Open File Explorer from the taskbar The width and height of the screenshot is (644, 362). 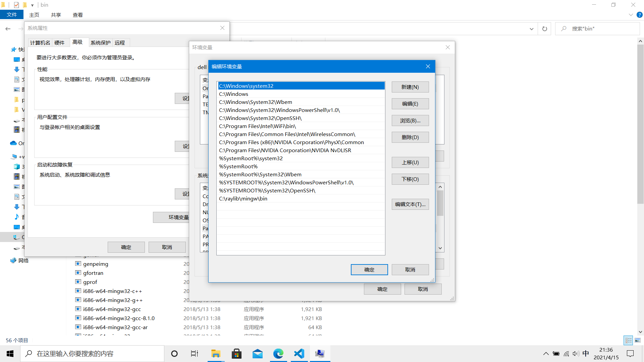215,354
